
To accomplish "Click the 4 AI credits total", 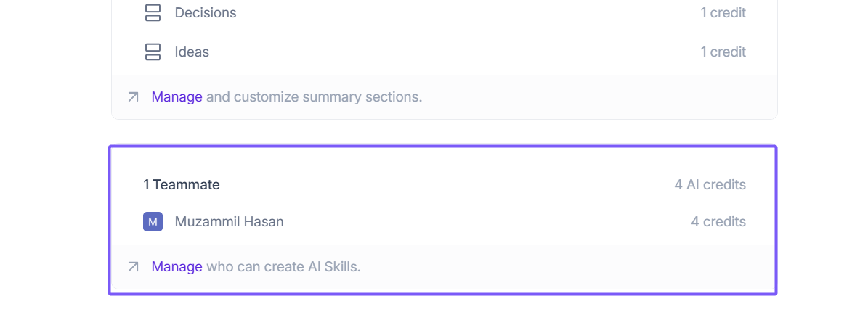I will click(710, 185).
